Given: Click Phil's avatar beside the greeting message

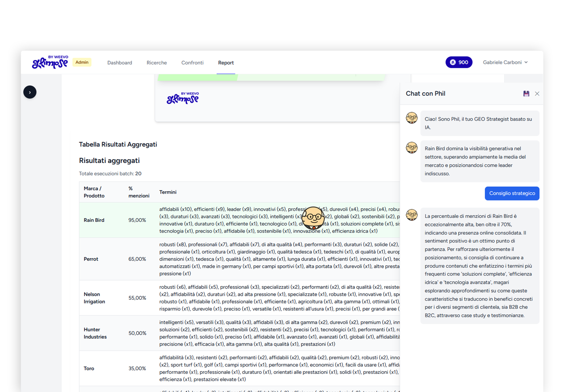Looking at the screenshot, I should coord(412,118).
